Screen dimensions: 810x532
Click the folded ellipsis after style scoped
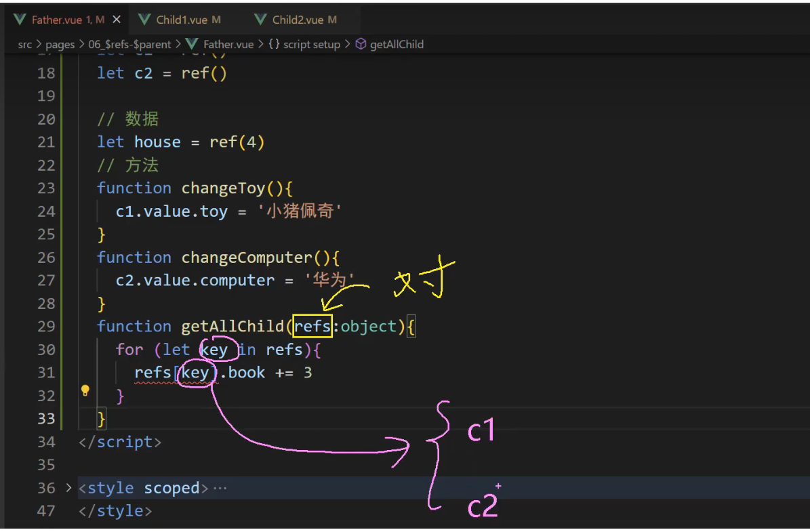[220, 488]
